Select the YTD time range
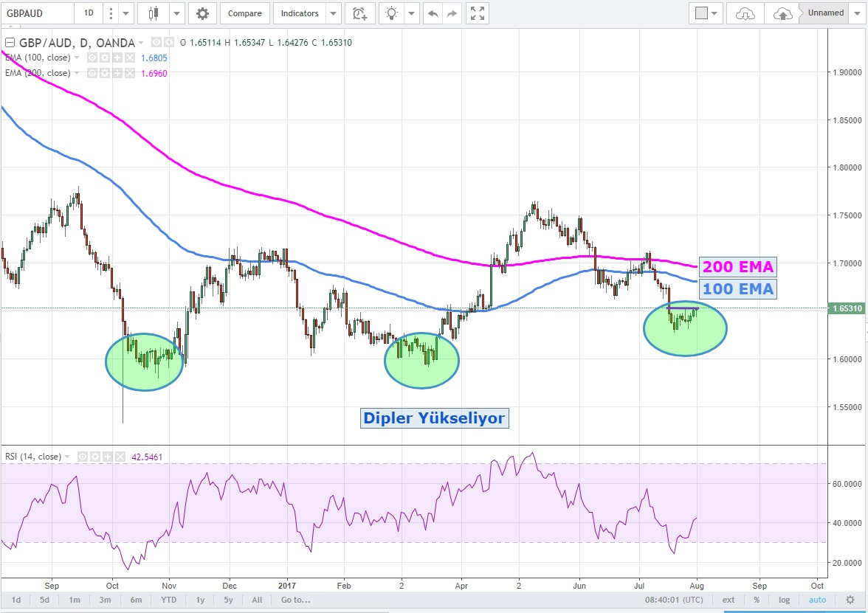Image resolution: width=868 pixels, height=613 pixels. (169, 600)
